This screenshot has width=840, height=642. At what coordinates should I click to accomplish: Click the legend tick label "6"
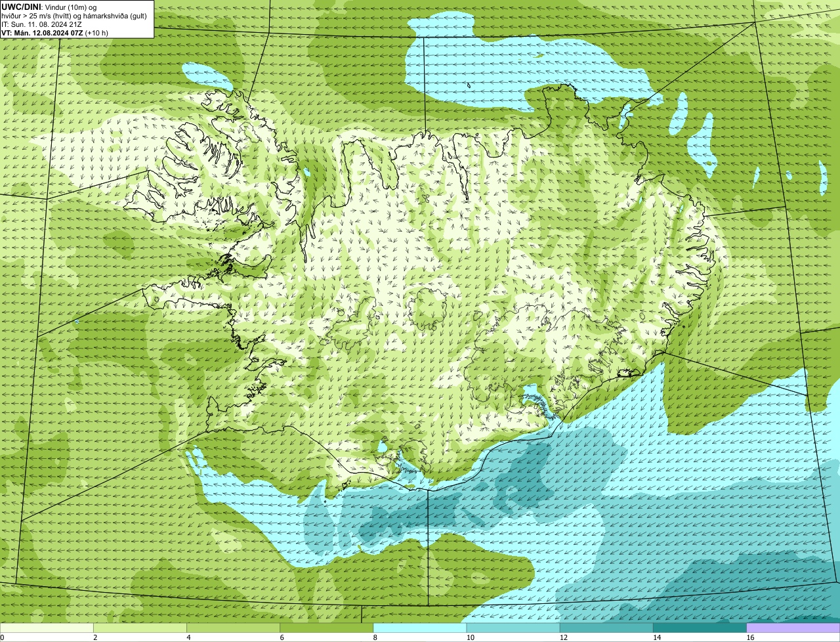[x=282, y=637]
